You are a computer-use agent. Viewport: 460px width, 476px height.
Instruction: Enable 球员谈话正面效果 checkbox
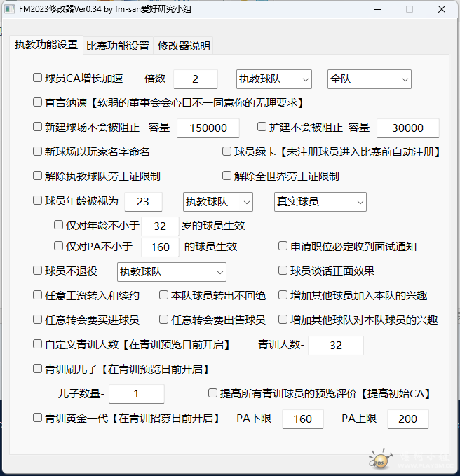click(283, 271)
